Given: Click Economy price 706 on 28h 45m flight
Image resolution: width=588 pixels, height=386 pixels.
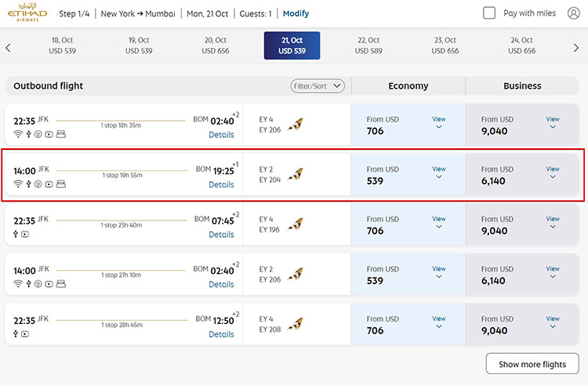Looking at the screenshot, I should pos(375,330).
